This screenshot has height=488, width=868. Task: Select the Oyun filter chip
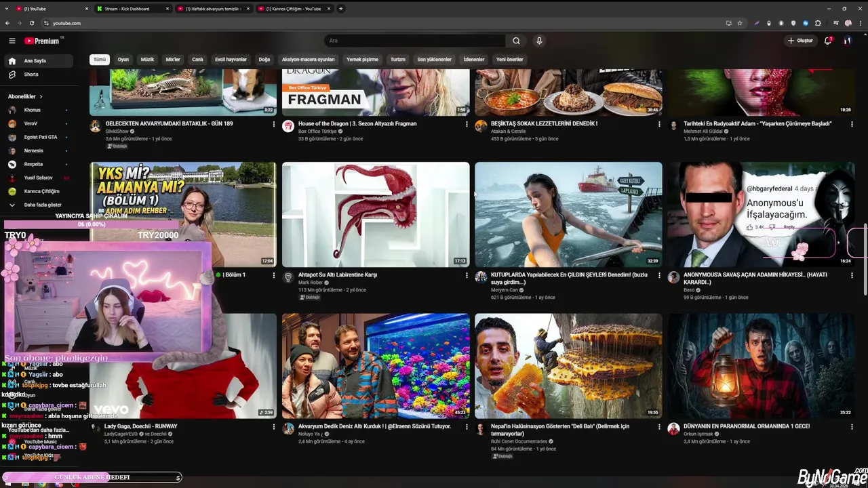click(x=123, y=60)
